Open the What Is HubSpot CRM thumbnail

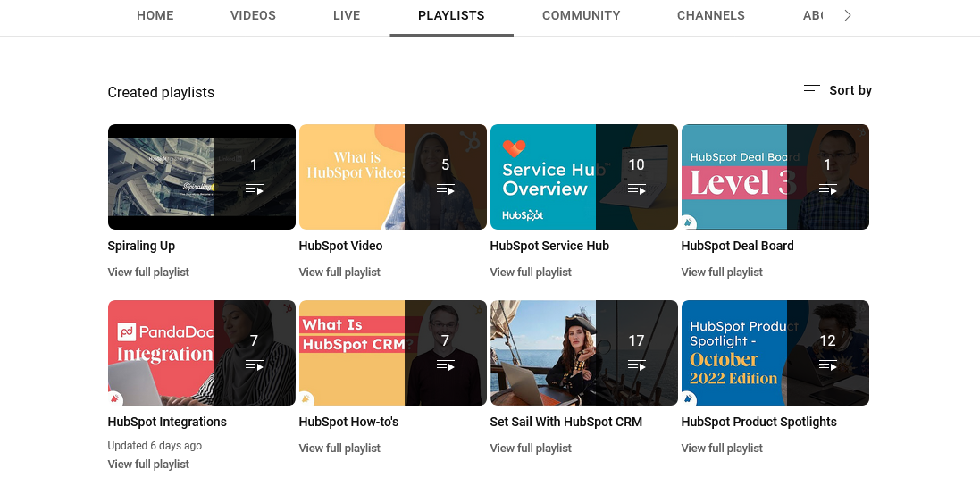coord(393,353)
